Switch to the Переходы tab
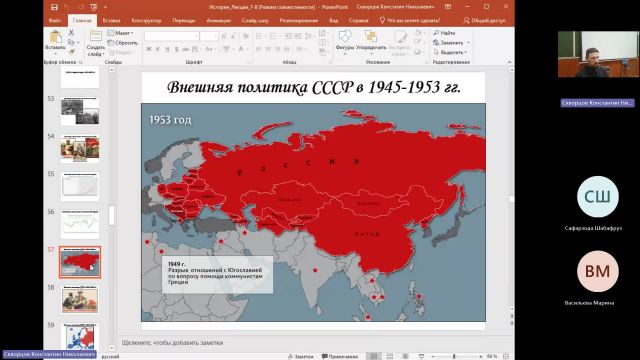 pos(184,20)
